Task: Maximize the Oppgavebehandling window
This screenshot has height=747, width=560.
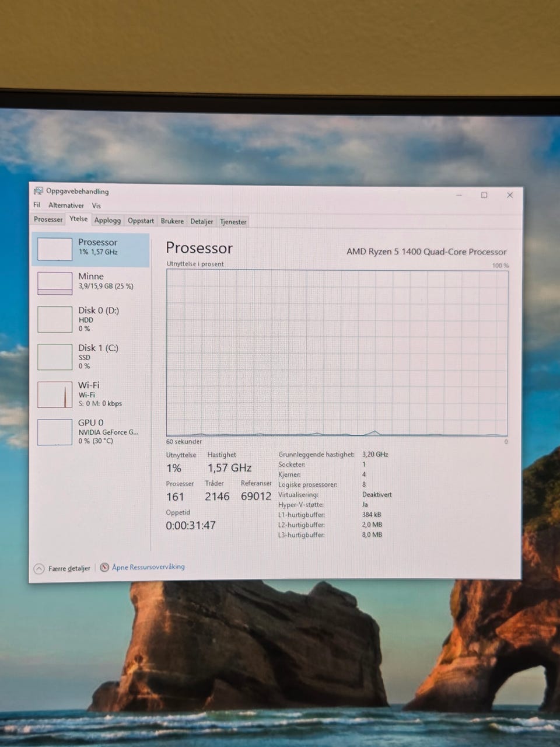Action: tap(484, 195)
